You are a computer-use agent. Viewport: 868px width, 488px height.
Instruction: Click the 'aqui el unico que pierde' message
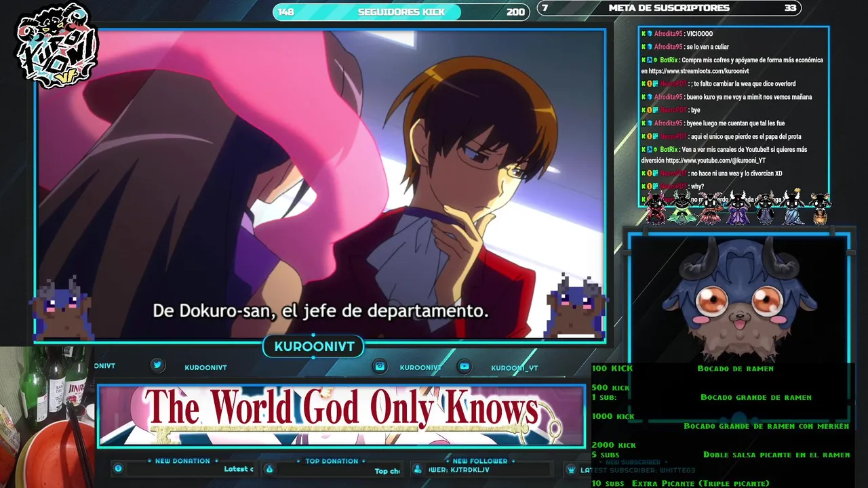721,136
